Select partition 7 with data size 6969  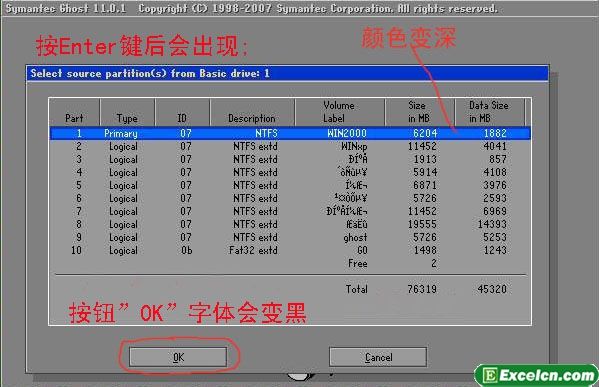coord(290,211)
